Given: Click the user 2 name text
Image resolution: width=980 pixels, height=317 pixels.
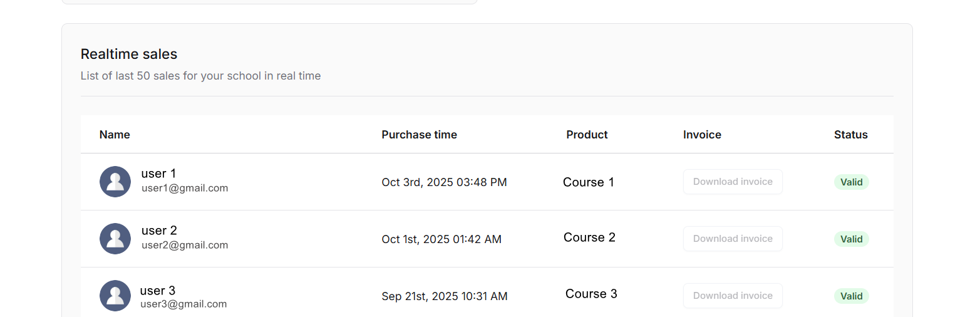Looking at the screenshot, I should pos(159,231).
